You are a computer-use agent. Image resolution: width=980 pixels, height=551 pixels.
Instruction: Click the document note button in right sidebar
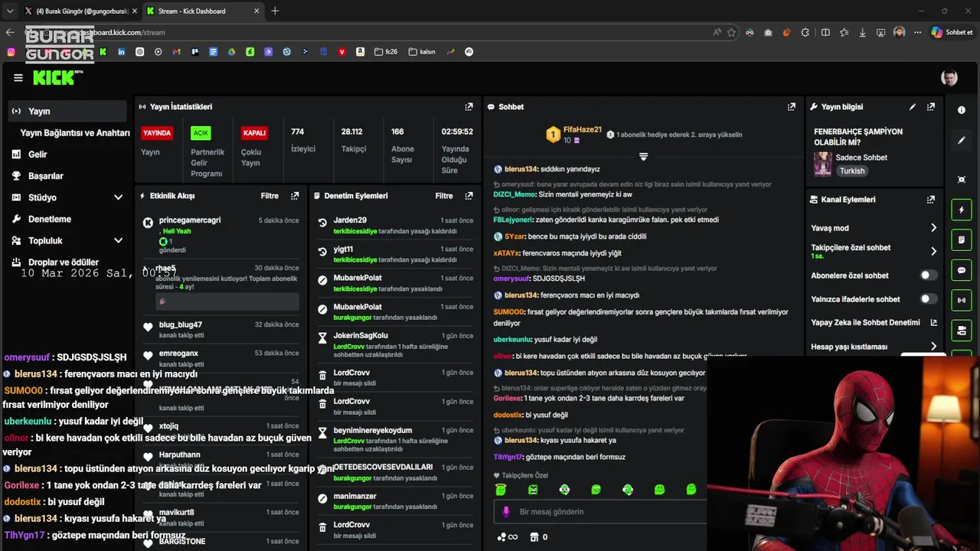[x=962, y=240]
